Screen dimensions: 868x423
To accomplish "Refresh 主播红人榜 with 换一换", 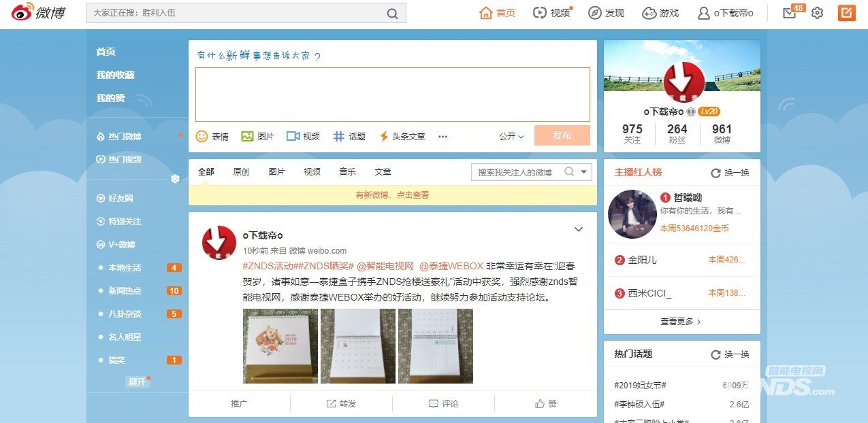I will [730, 173].
